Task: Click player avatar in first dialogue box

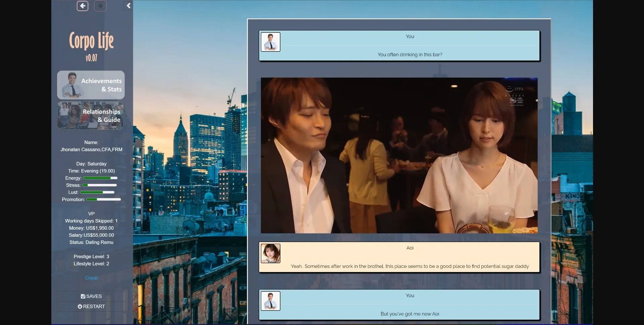Action: pos(270,42)
